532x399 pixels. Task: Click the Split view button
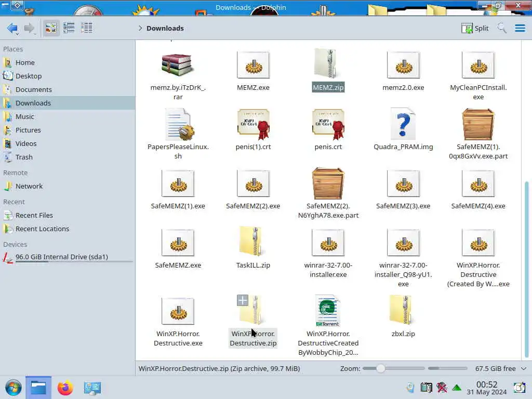coord(475,28)
